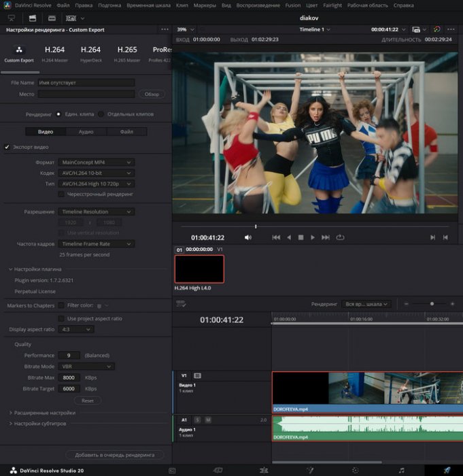The width and height of the screenshot is (463, 476).
Task: Toggle loop playback icon
Action: [x=340, y=237]
